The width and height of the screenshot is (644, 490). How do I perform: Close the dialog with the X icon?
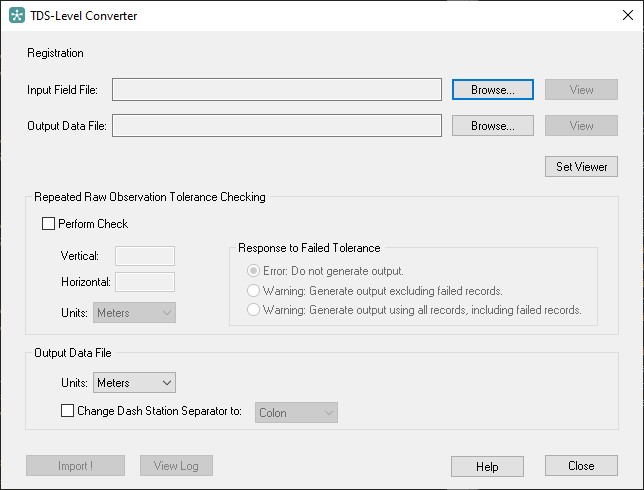[x=628, y=15]
